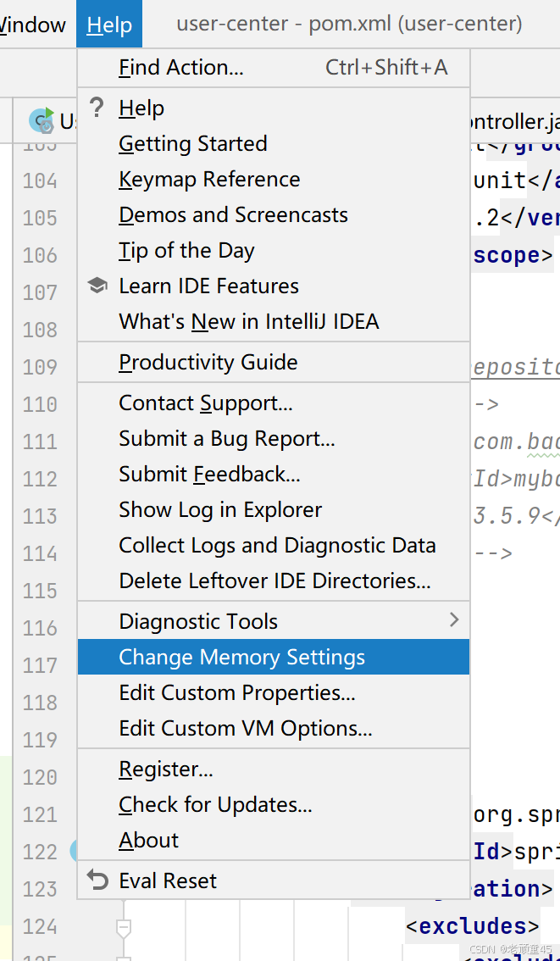The width and height of the screenshot is (560, 961).
Task: Choose Change Memory Settings
Action: tap(242, 658)
